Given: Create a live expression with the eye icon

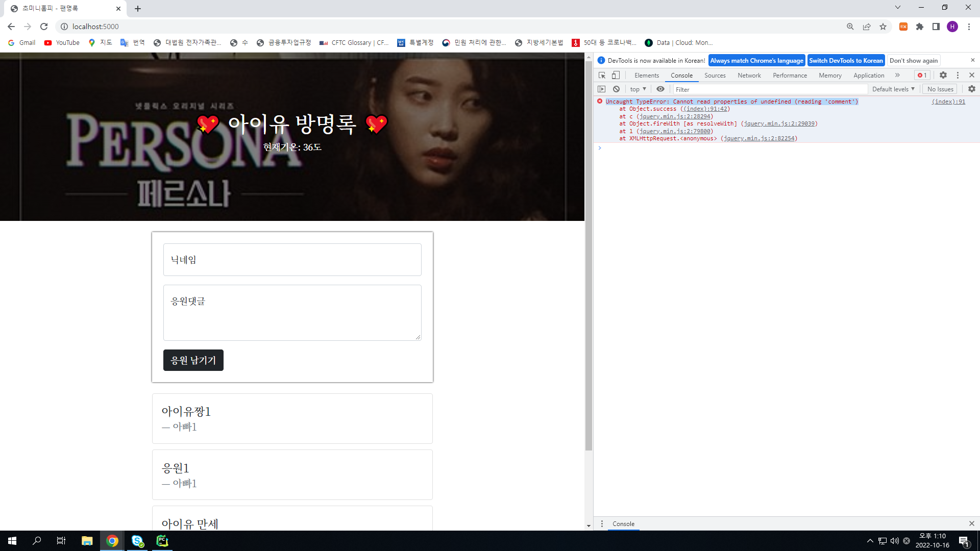Looking at the screenshot, I should click(660, 89).
